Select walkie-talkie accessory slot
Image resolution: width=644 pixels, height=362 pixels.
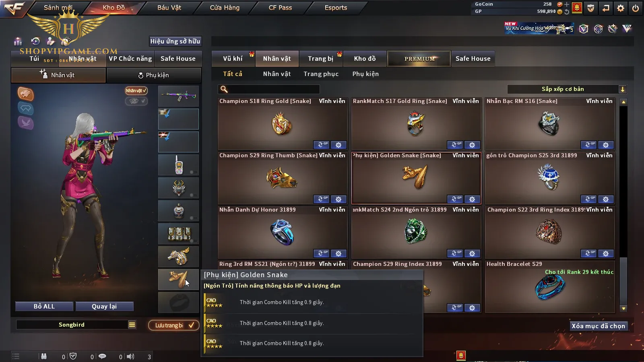178,165
